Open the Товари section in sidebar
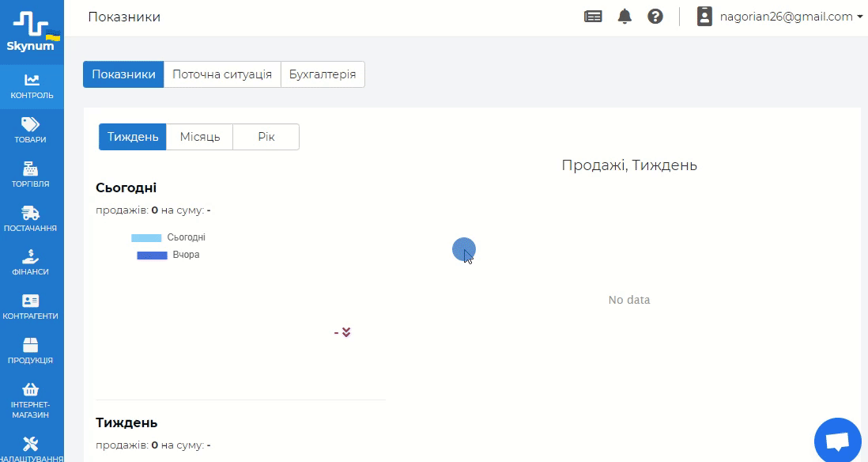 [x=32, y=131]
